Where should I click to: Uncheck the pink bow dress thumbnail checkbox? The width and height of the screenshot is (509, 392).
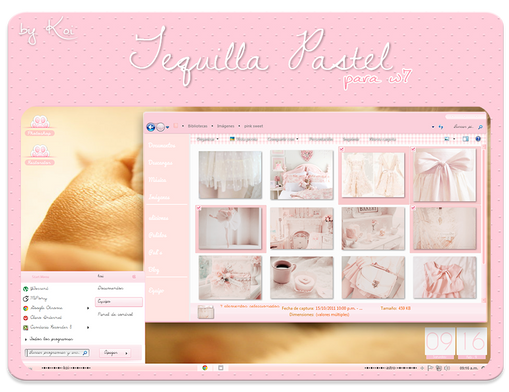click(x=414, y=149)
